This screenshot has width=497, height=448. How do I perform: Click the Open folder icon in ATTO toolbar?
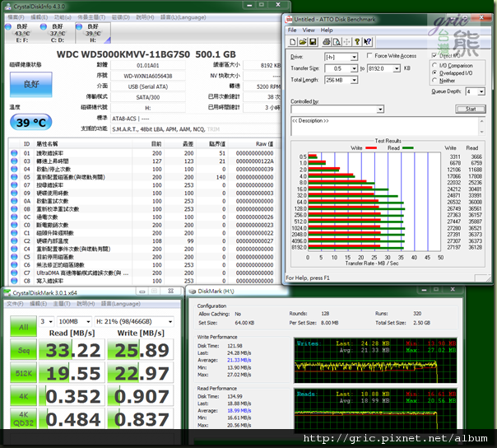coord(301,41)
